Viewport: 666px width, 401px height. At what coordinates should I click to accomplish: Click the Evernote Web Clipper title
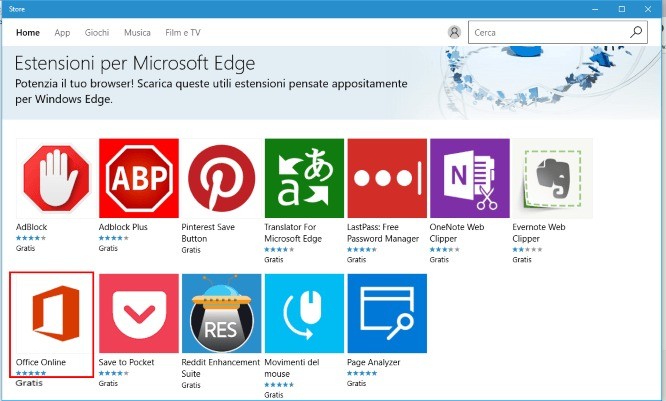[x=539, y=233]
